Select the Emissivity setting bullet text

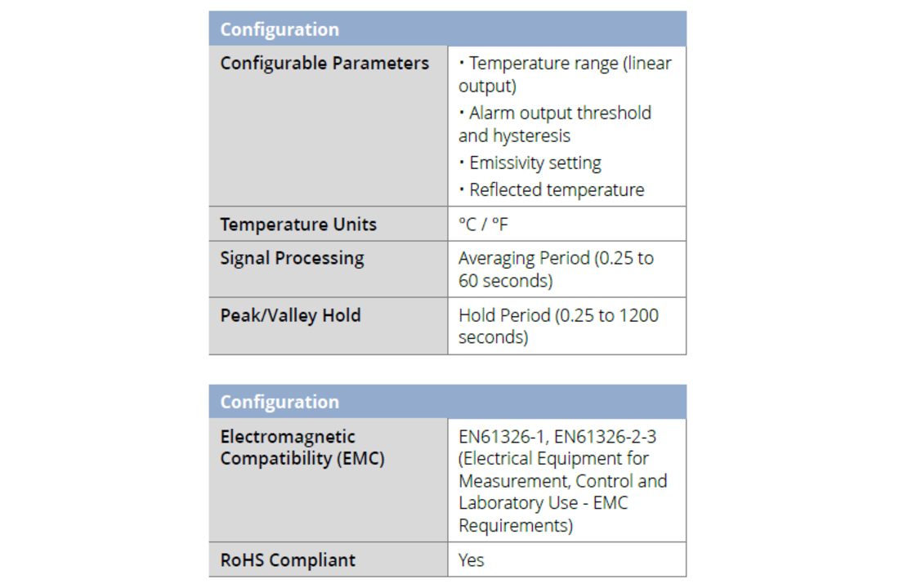tap(530, 163)
